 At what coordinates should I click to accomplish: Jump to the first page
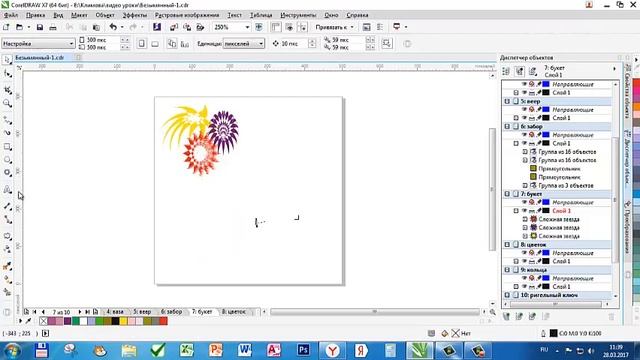(x=35, y=311)
